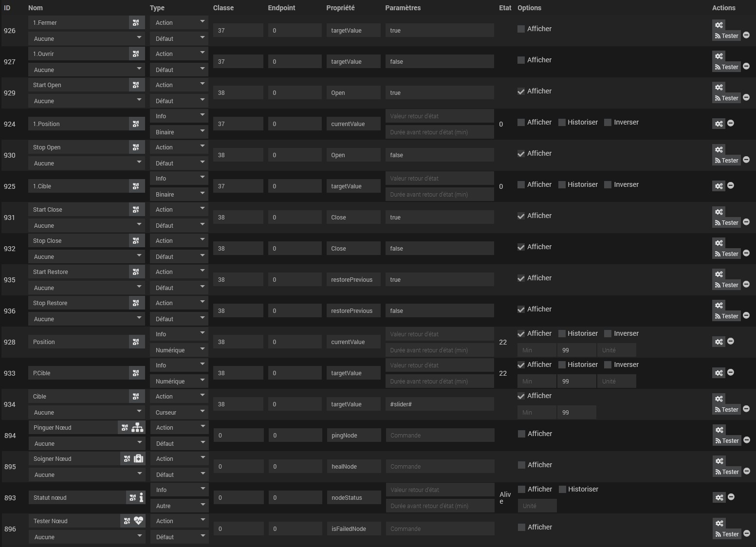
Task: Open Type dropdown of 1.Fermer command
Action: coord(179,22)
